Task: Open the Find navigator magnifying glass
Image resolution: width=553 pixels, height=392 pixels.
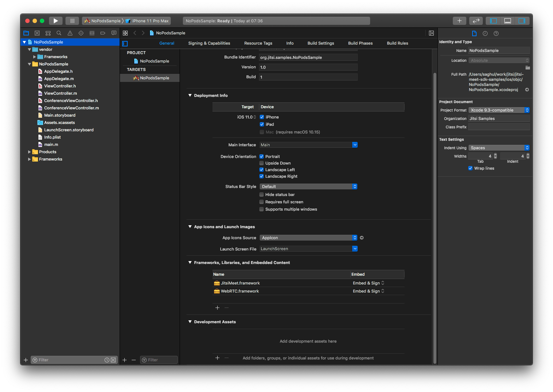Action: point(59,33)
